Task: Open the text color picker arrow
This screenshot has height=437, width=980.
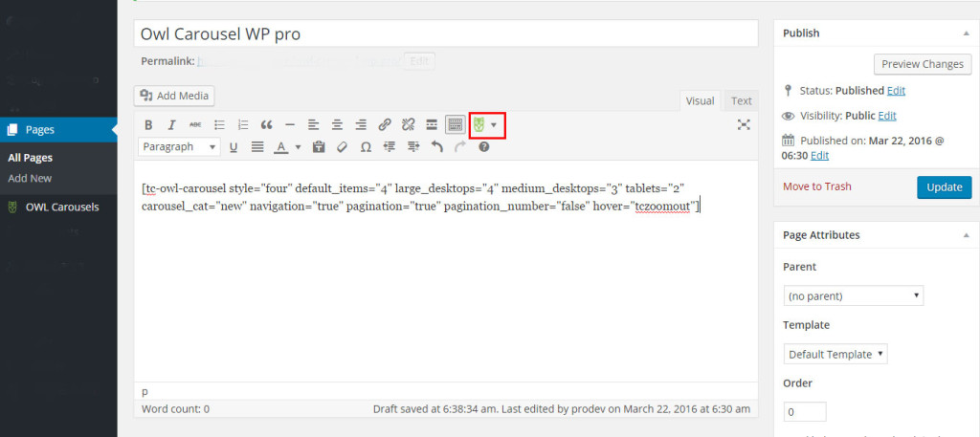Action: [298, 147]
